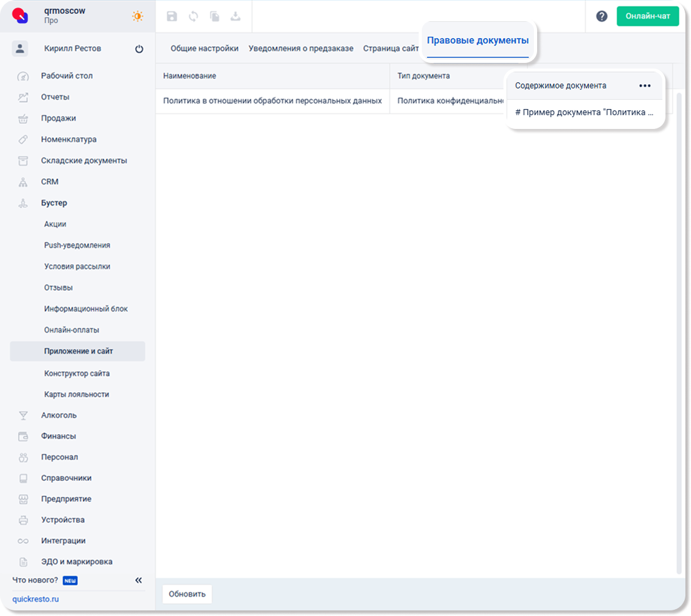
Task: Click the user avatar icon
Action: (x=20, y=49)
